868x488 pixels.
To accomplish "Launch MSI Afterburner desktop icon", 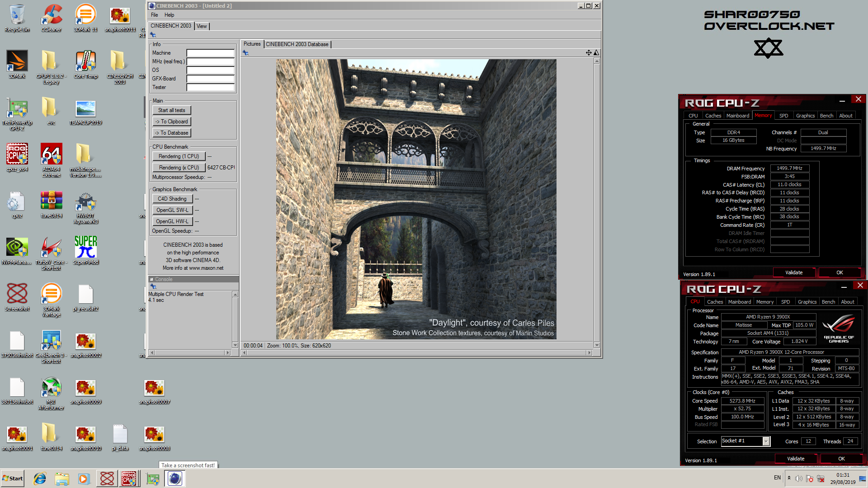I will click(51, 393).
